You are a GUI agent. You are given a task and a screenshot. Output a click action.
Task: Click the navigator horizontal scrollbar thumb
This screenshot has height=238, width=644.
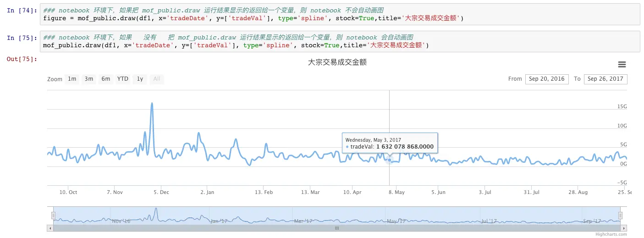point(337,228)
